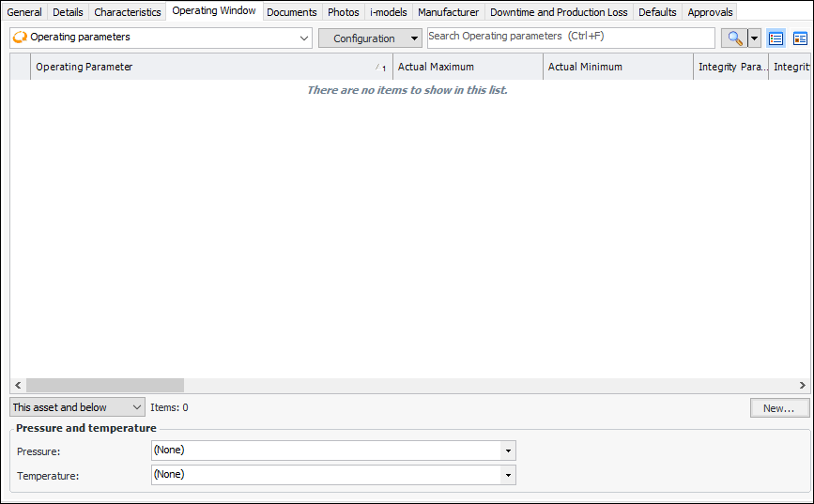Open the Approvals tab
The height and width of the screenshot is (504, 814).
pos(710,12)
